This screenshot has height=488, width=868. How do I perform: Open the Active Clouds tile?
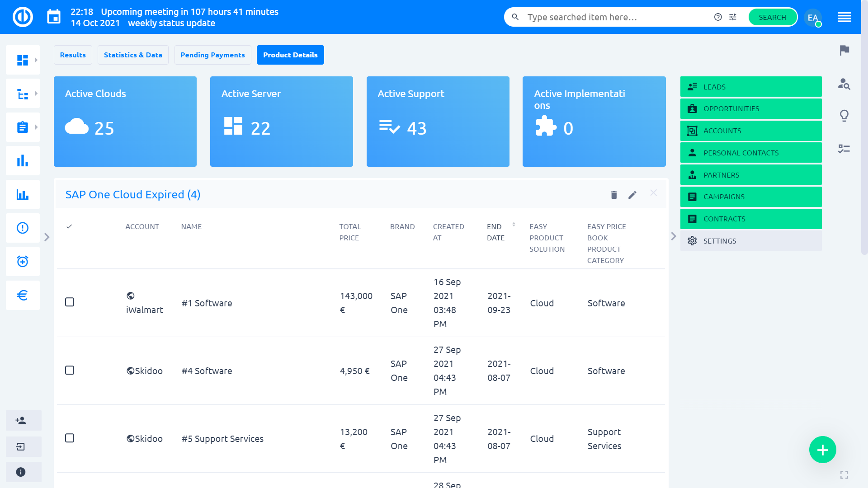click(125, 122)
